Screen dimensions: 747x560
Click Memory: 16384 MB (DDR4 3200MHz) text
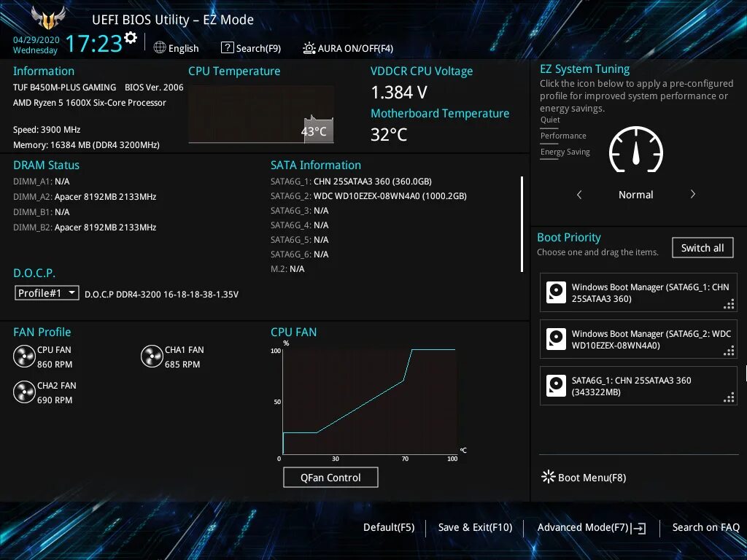86,145
